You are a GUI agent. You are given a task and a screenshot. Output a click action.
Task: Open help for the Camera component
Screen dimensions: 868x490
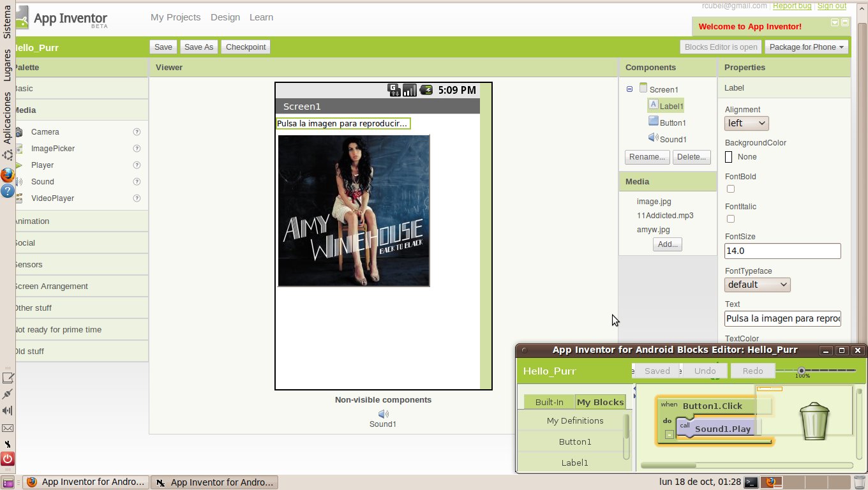pos(137,132)
